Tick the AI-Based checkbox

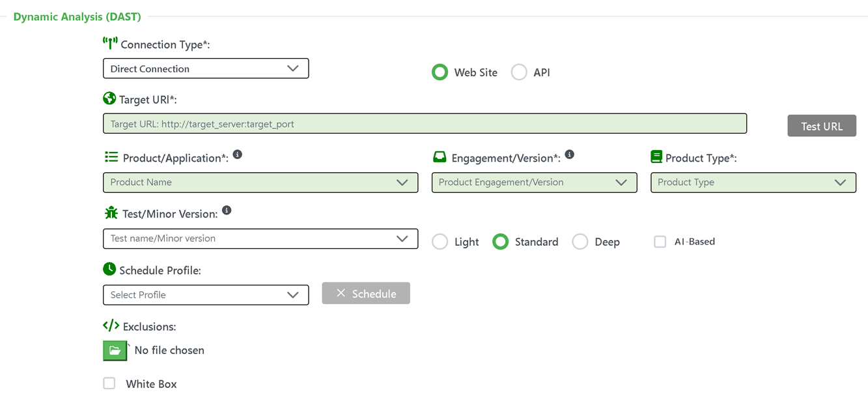point(660,242)
